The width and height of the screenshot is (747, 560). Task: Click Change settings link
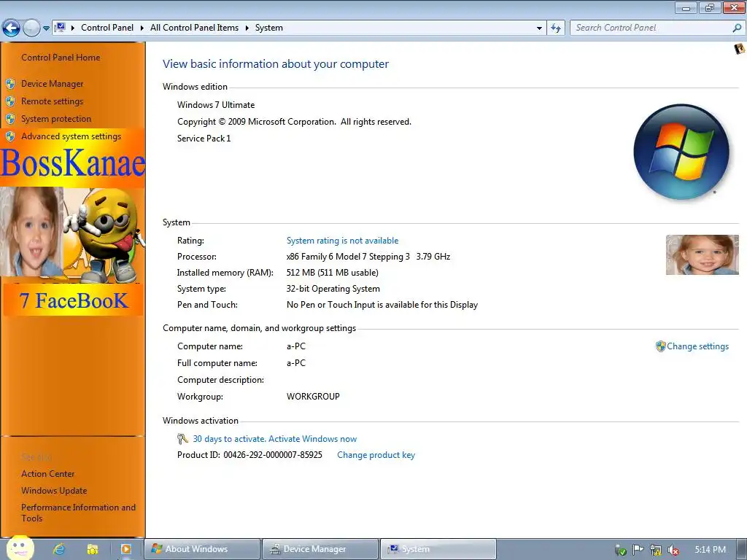pyautogui.click(x=698, y=346)
